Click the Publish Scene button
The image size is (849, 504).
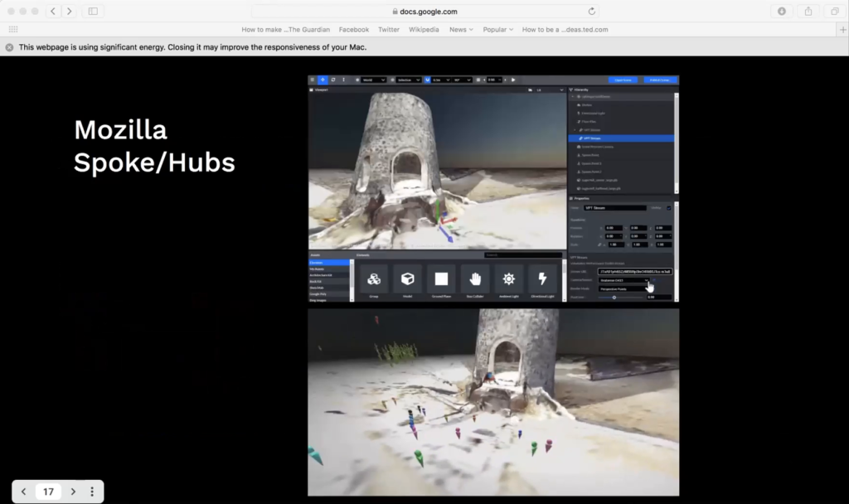(x=659, y=80)
